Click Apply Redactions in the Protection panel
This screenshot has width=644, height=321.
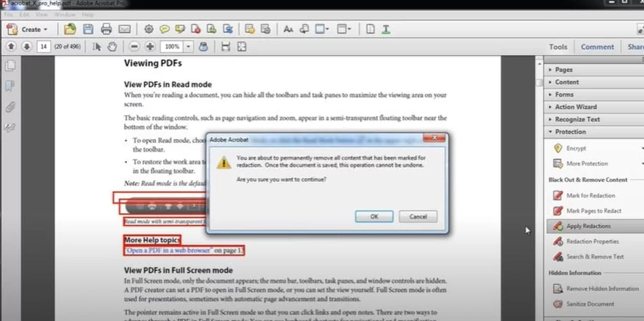[x=595, y=226]
